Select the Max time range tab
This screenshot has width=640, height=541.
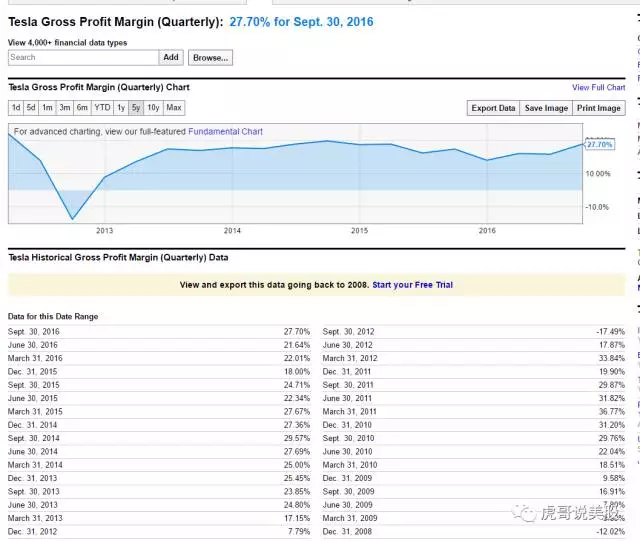pyautogui.click(x=174, y=108)
